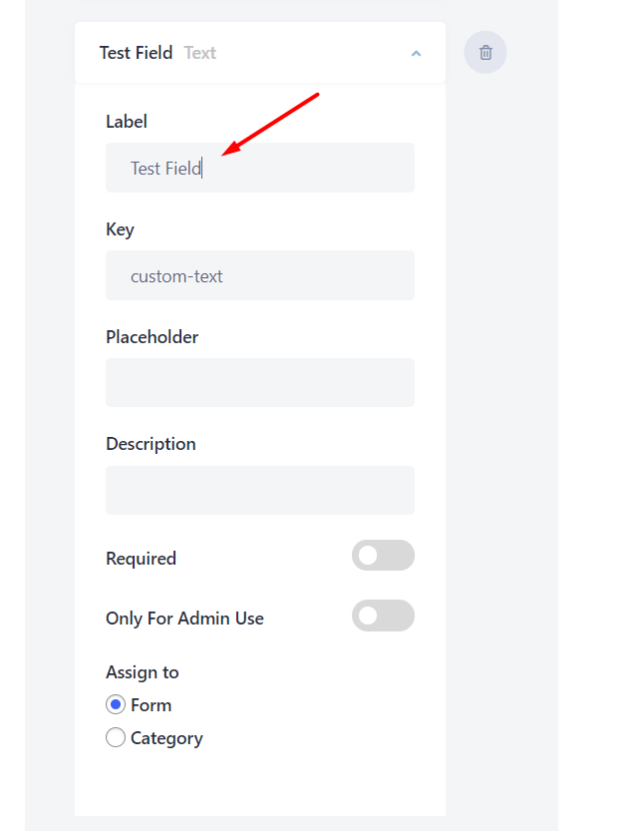
Task: Focus the Label input containing Test Field
Action: click(260, 168)
